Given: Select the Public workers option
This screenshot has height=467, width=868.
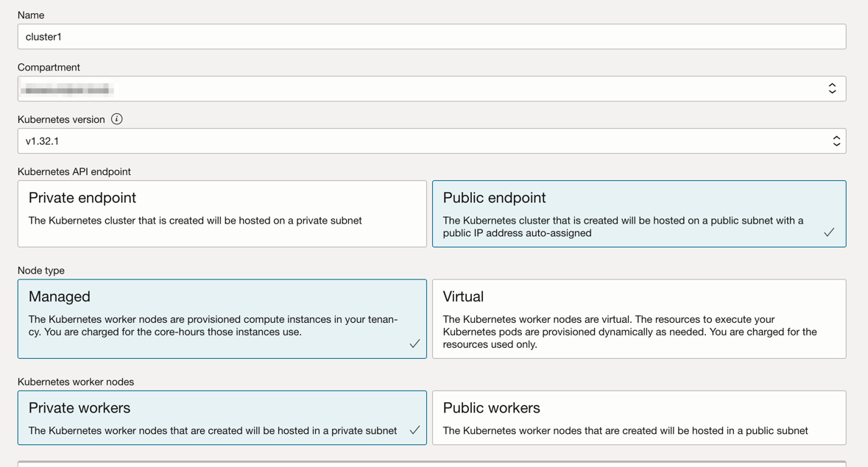Looking at the screenshot, I should [x=639, y=418].
